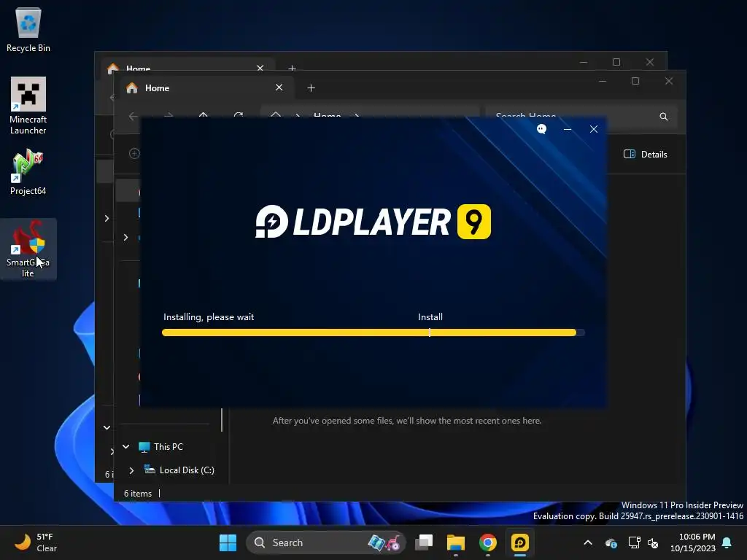The height and width of the screenshot is (560, 747).
Task: Click the Install label above progress bar
Action: coord(430,316)
